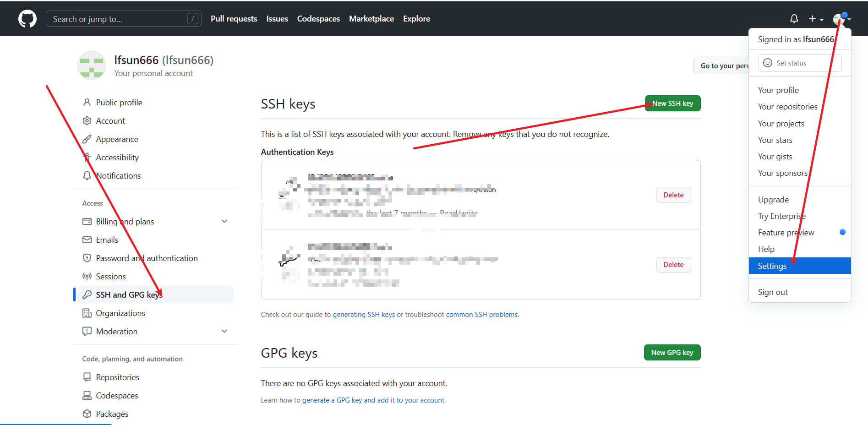Open the Pull requests menu

click(234, 18)
